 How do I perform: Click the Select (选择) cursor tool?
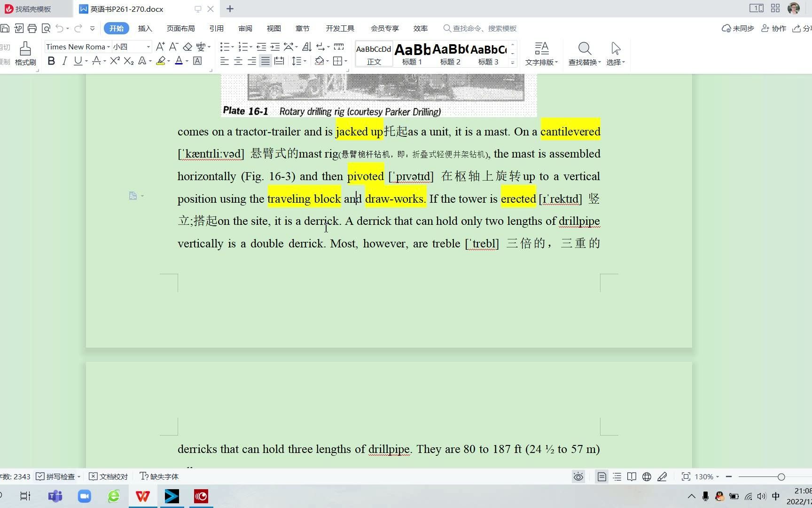[616, 54]
